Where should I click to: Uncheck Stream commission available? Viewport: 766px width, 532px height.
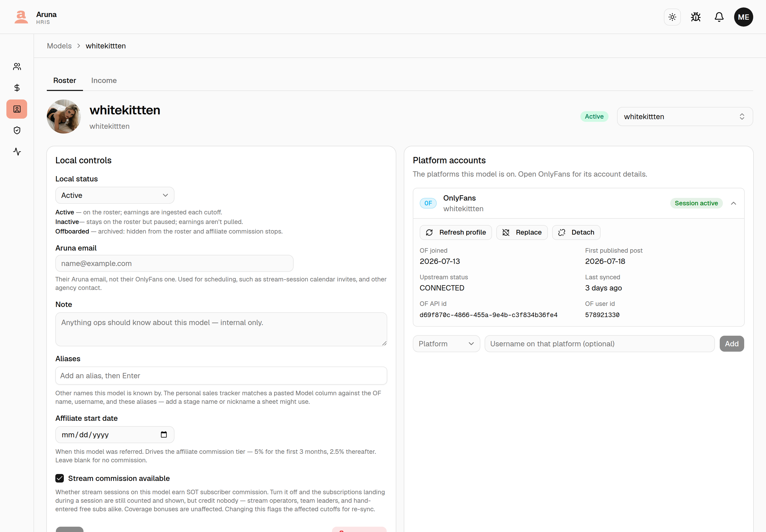click(x=60, y=478)
